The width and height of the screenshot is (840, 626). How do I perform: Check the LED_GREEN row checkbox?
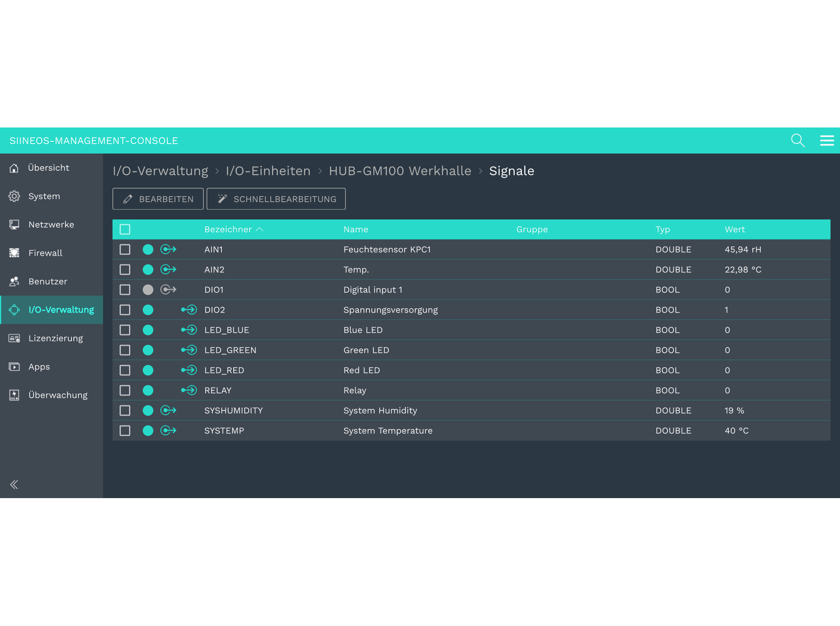(125, 350)
